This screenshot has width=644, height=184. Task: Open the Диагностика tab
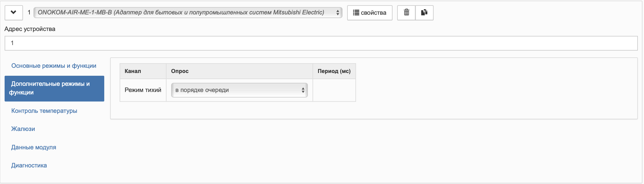pyautogui.click(x=29, y=166)
